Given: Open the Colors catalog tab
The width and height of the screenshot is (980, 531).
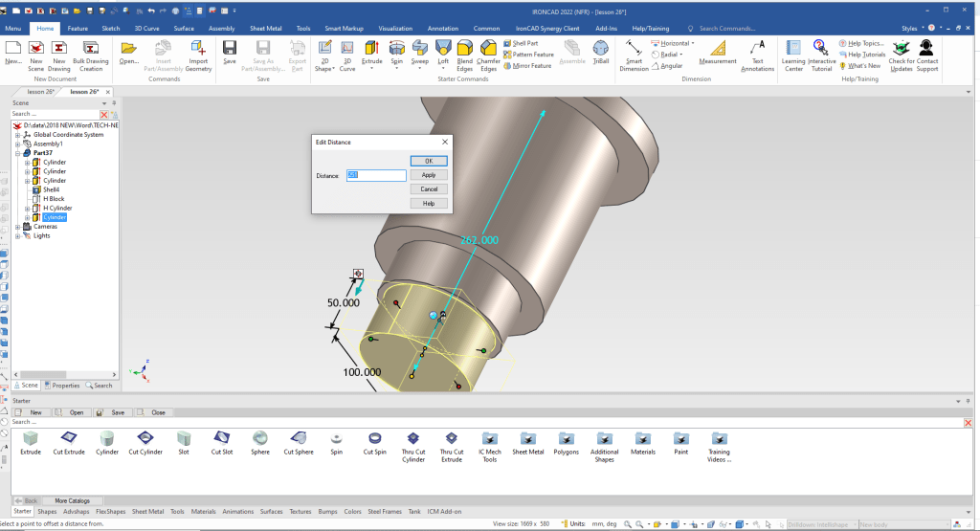Looking at the screenshot, I should (353, 512).
